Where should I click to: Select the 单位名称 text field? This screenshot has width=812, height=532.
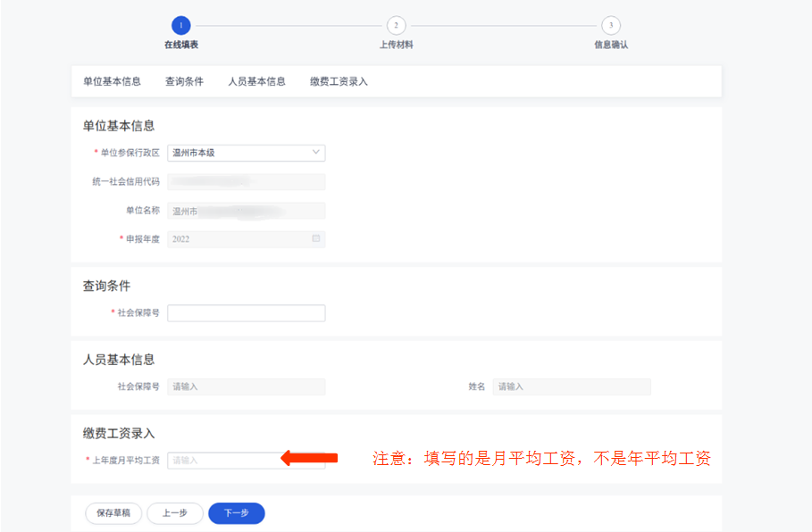click(247, 211)
